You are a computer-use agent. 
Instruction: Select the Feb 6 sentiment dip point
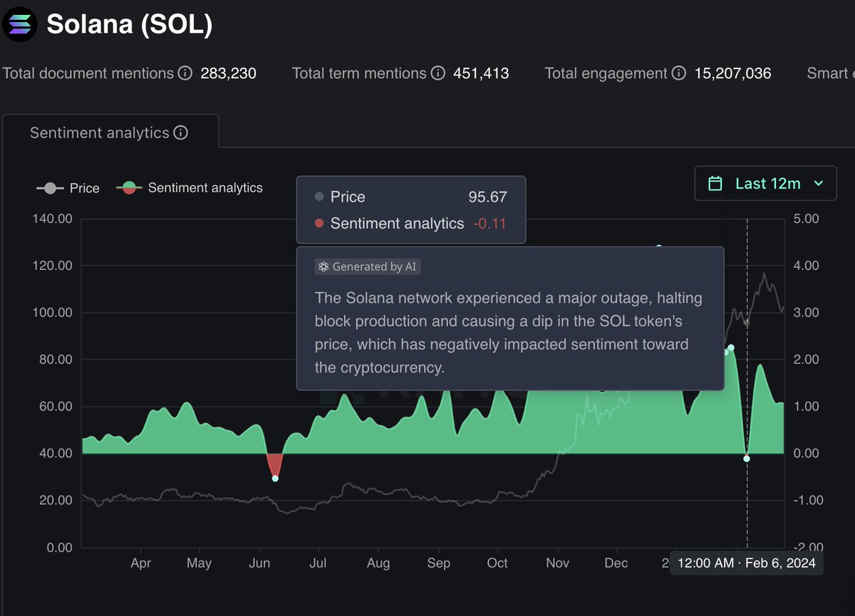(x=747, y=459)
